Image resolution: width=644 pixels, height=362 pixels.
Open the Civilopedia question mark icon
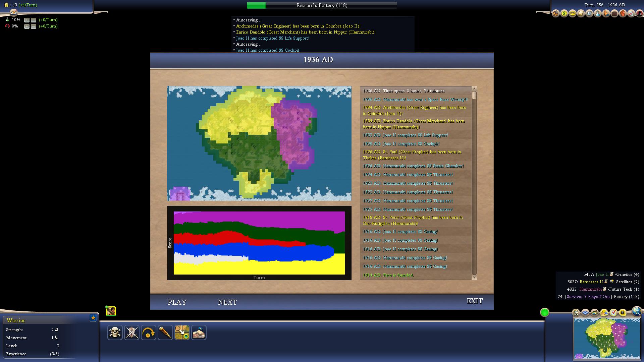tap(623, 313)
